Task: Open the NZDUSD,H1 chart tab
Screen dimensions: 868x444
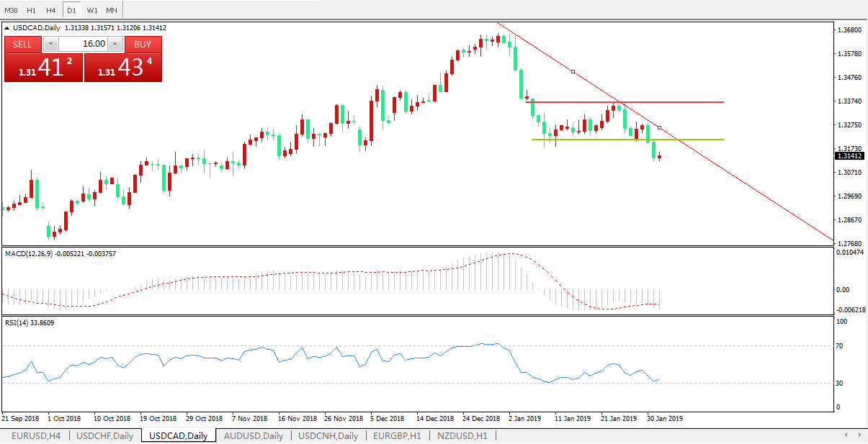Action: click(x=462, y=435)
